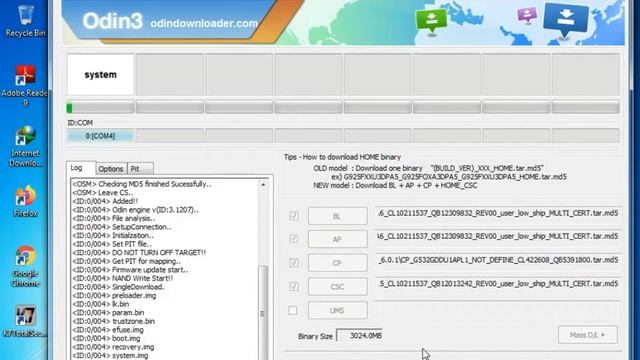Click log line 'preloader.img'
This screenshot has width=640, height=360.
114,296
